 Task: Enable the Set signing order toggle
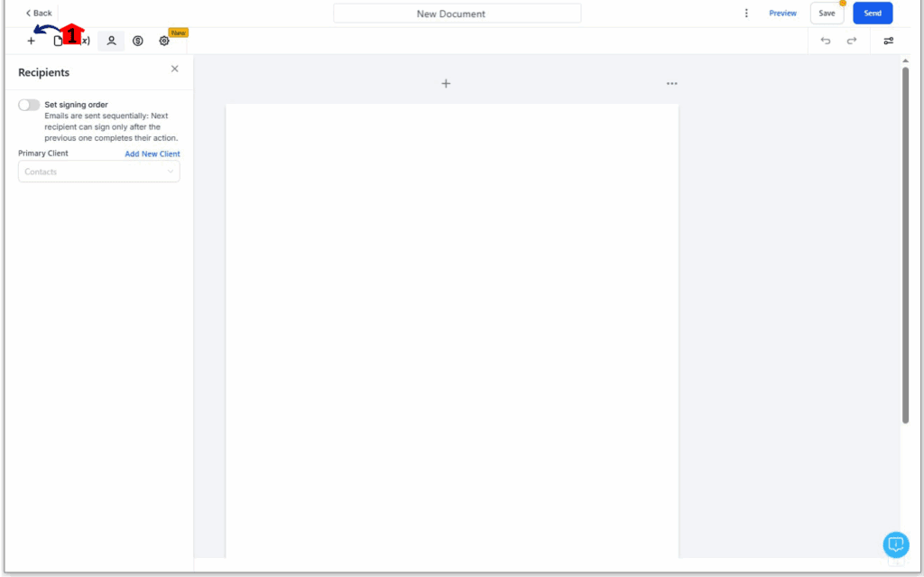(x=29, y=105)
